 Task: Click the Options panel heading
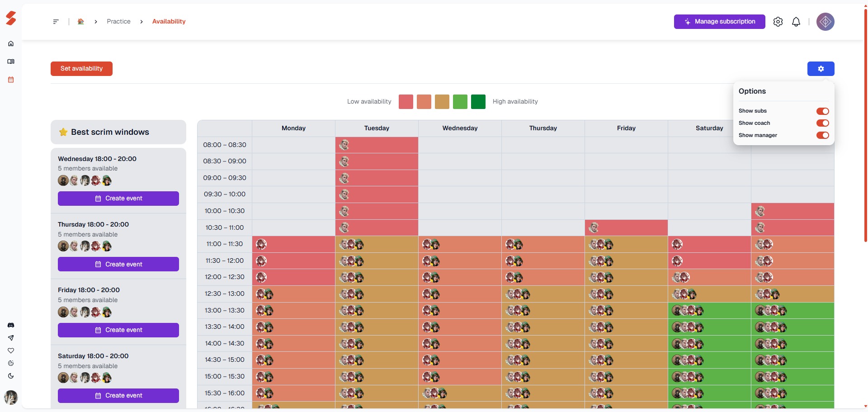tap(752, 91)
